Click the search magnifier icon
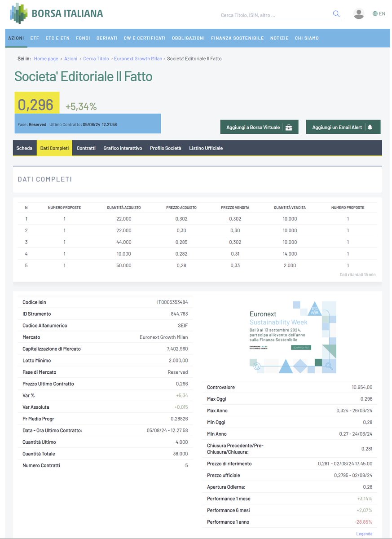This screenshot has width=392, height=539. click(336, 14)
